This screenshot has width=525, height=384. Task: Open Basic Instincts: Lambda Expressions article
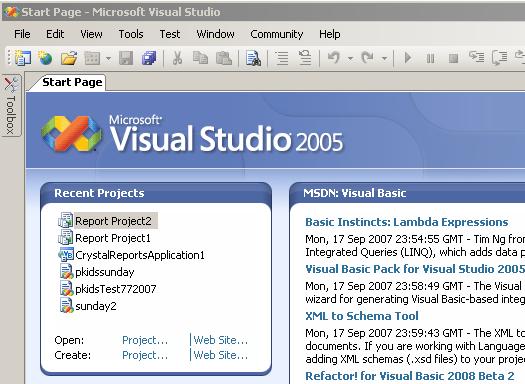coord(407,222)
